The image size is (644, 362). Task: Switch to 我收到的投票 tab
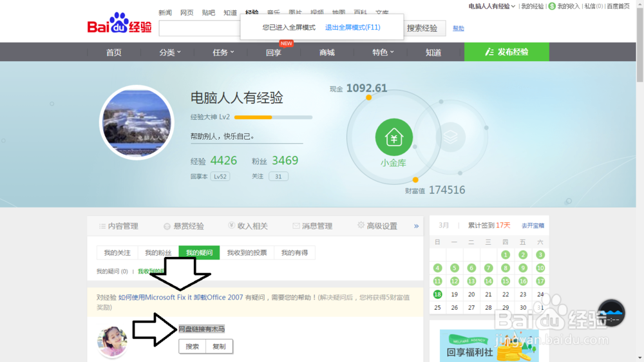click(247, 252)
